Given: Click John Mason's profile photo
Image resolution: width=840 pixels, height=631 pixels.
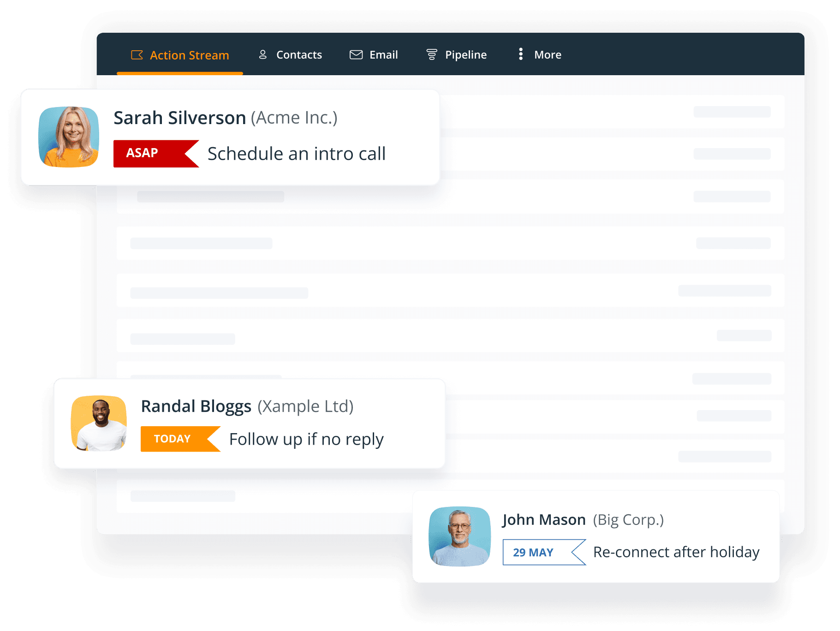Looking at the screenshot, I should [459, 536].
